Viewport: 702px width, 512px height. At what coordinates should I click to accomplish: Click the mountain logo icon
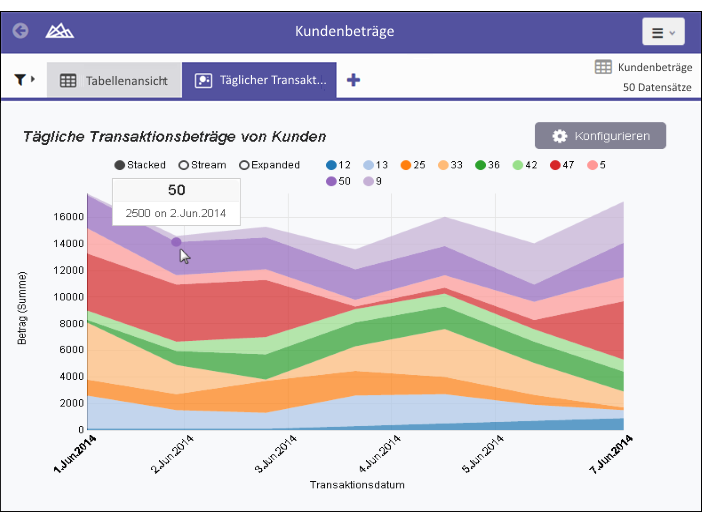59,31
